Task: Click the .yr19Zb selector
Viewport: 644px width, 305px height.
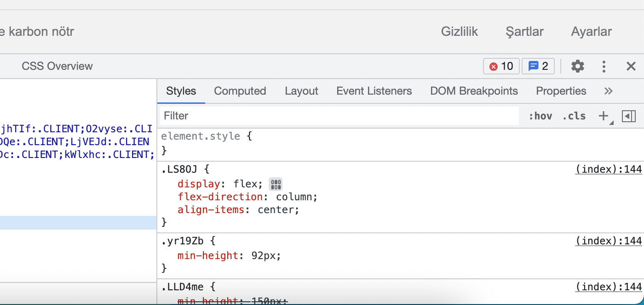Action: (182, 241)
